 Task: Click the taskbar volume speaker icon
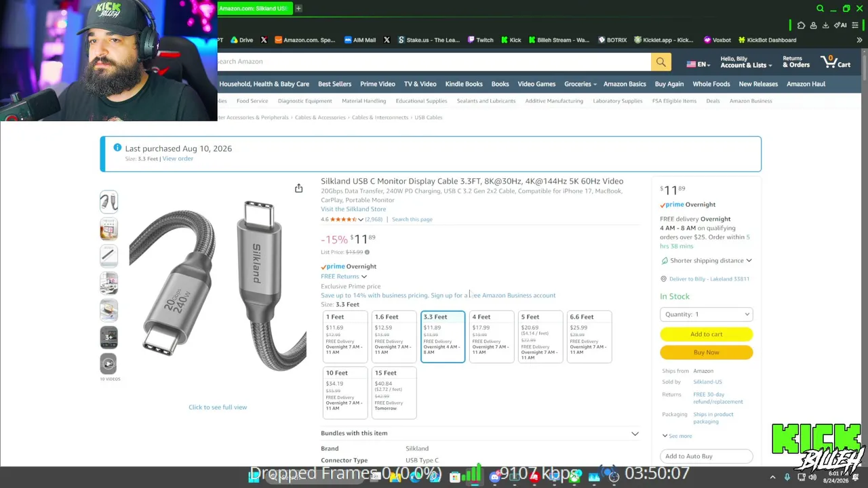coord(812,477)
